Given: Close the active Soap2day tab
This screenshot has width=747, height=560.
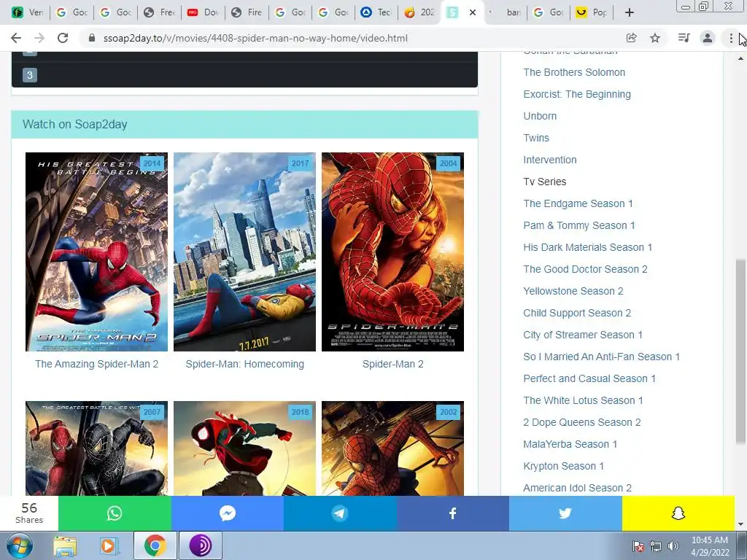Looking at the screenshot, I should 473,12.
